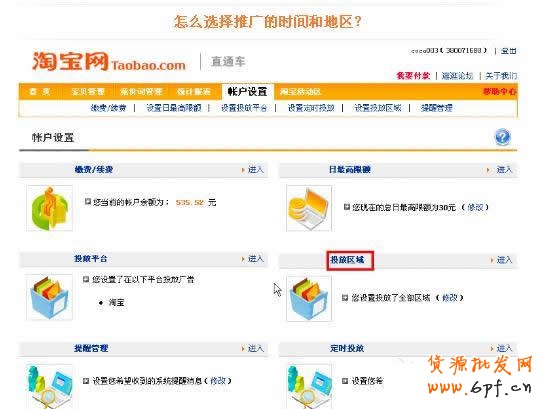Open the 关于我们 link
Screen dimensions: 542x409
tap(501, 76)
